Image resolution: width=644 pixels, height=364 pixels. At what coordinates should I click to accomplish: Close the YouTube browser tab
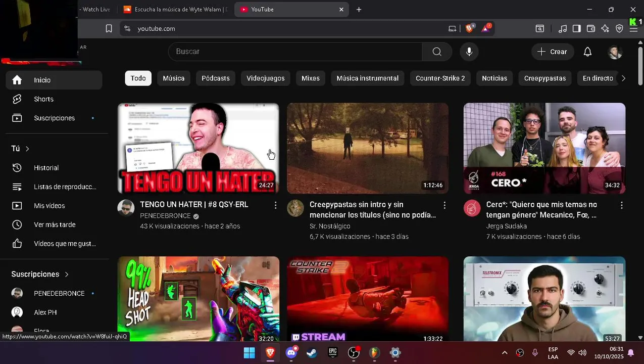(341, 10)
